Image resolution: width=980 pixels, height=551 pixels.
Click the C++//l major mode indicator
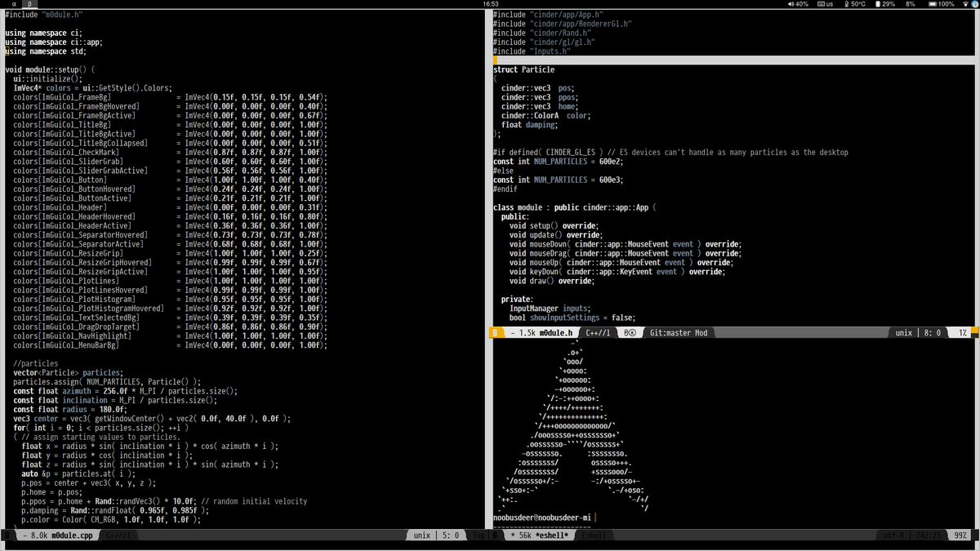point(599,333)
